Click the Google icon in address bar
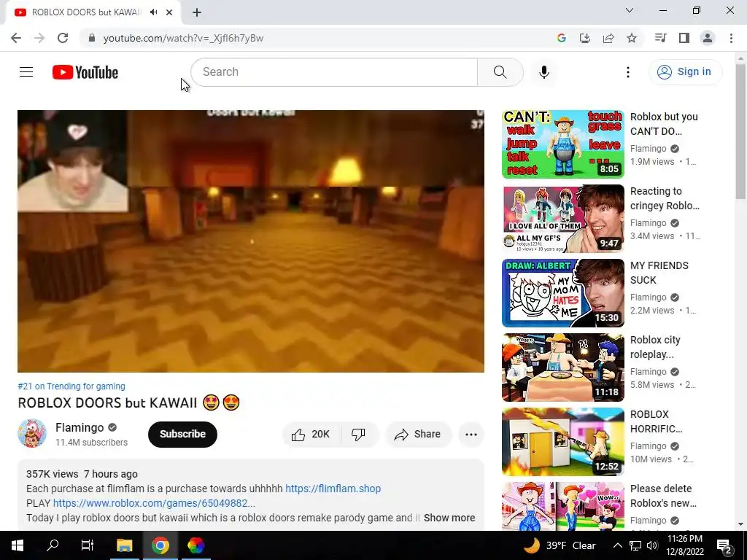The image size is (747, 560). [562, 38]
